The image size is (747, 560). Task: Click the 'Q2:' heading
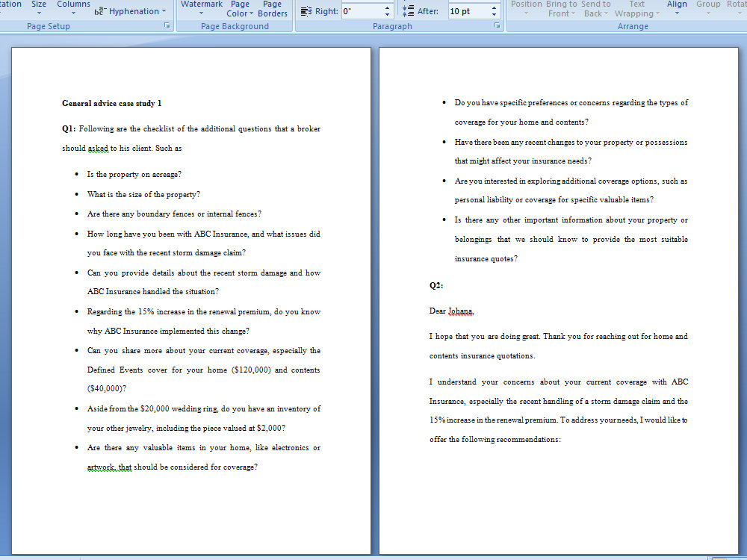point(436,286)
